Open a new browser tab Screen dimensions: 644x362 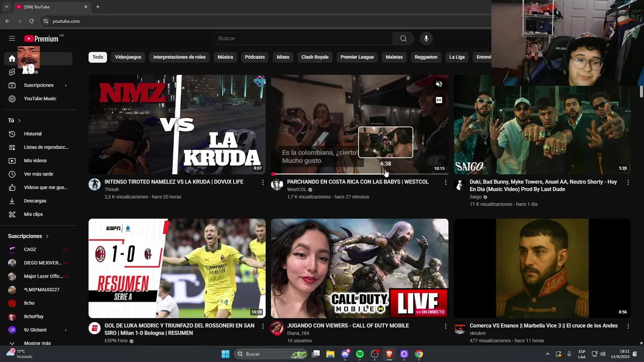(98, 7)
